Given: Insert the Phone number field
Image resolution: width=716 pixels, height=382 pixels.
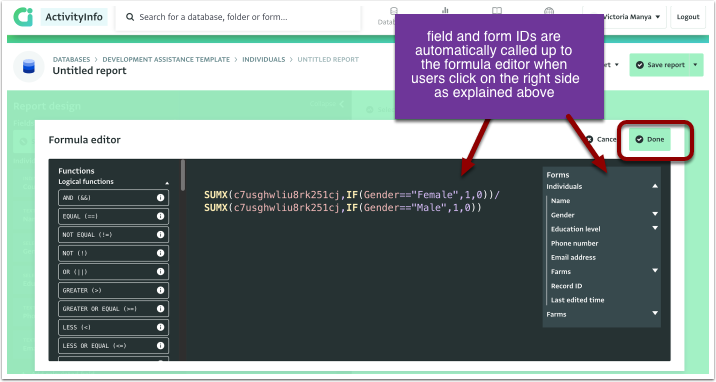Looking at the screenshot, I should click(x=574, y=243).
